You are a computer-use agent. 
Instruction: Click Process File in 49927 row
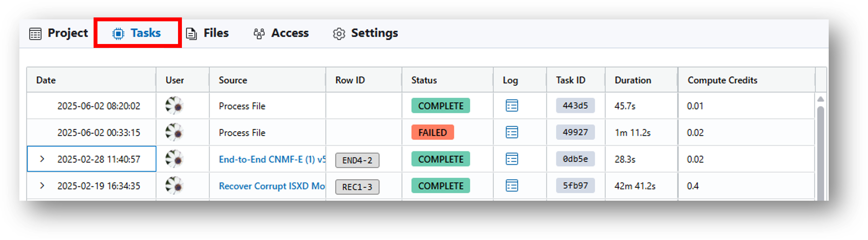[x=242, y=133]
